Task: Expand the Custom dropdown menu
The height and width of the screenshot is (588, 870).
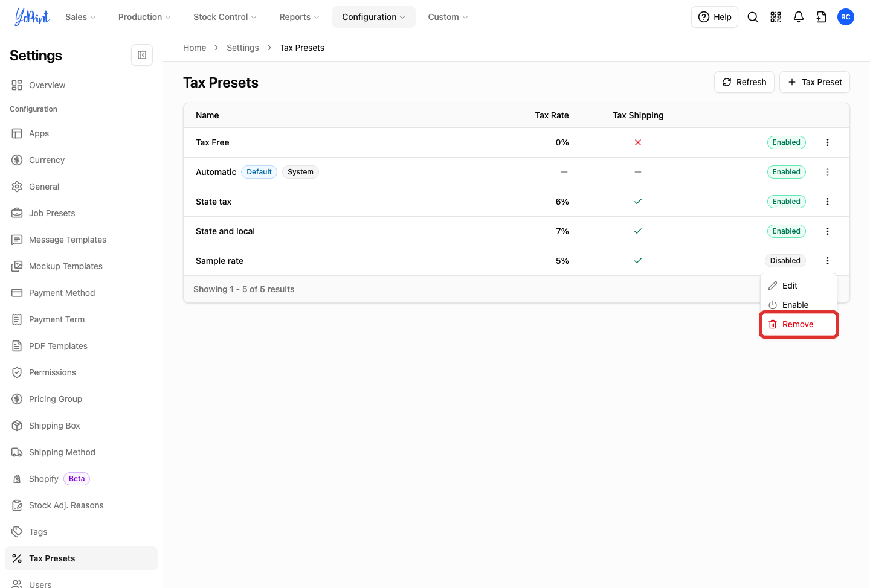Action: pyautogui.click(x=448, y=17)
